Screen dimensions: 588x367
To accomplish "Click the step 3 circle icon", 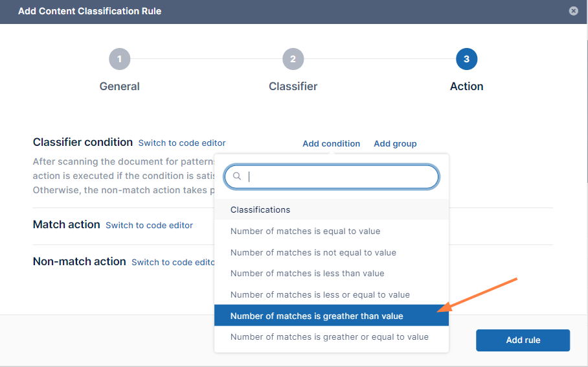I will tap(466, 60).
